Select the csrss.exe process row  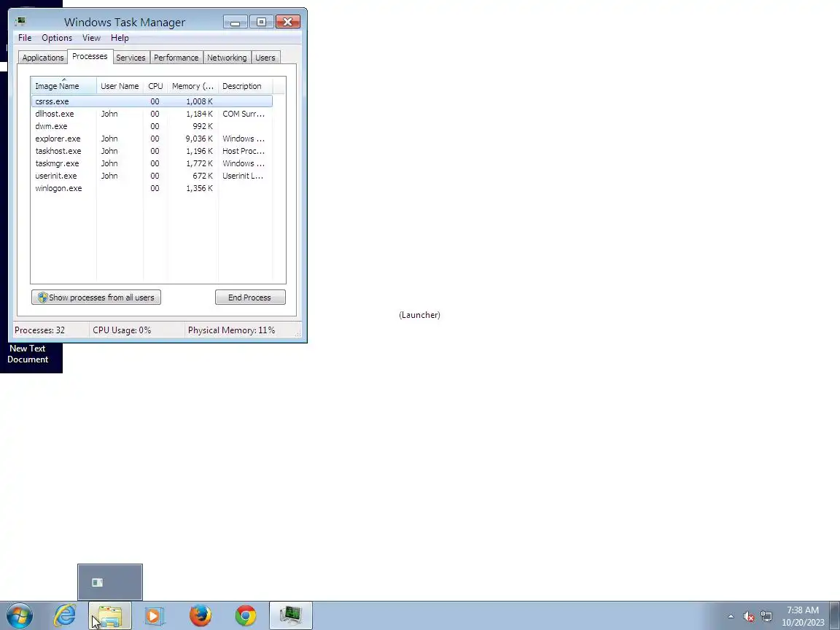tap(152, 101)
